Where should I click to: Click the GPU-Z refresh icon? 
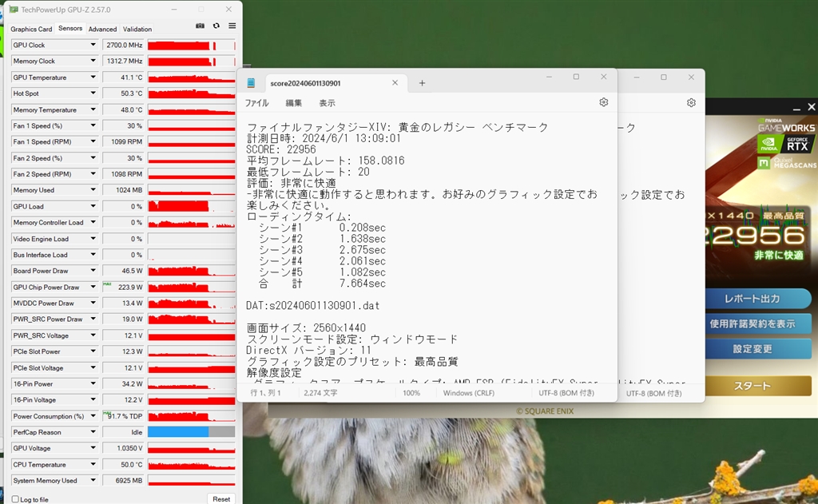pyautogui.click(x=216, y=26)
